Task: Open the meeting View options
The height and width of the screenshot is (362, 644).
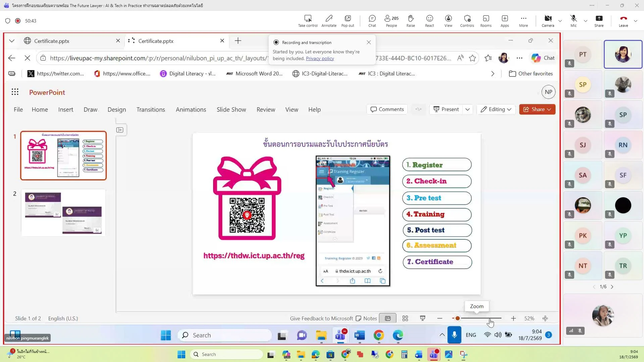Action: (x=448, y=21)
